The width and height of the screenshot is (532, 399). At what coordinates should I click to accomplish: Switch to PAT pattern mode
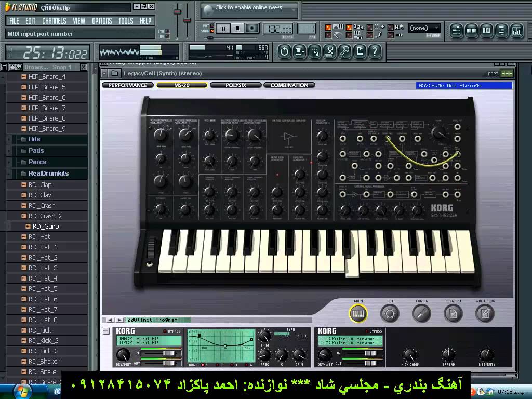(x=212, y=26)
